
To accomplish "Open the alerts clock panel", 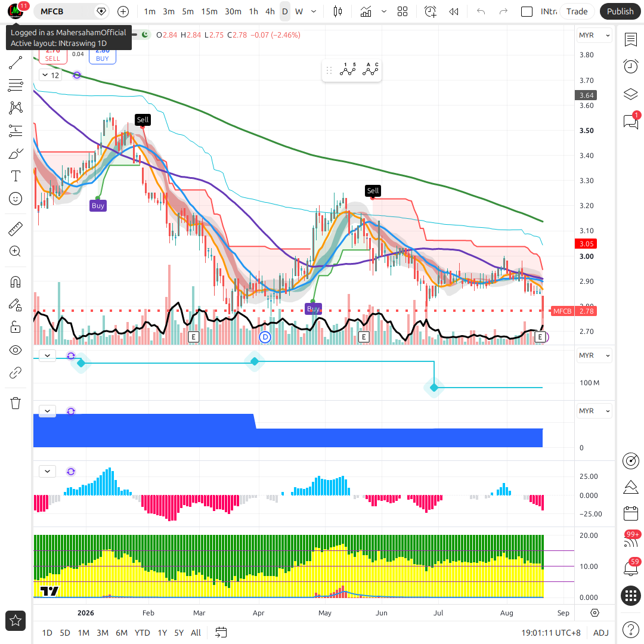I will click(631, 66).
